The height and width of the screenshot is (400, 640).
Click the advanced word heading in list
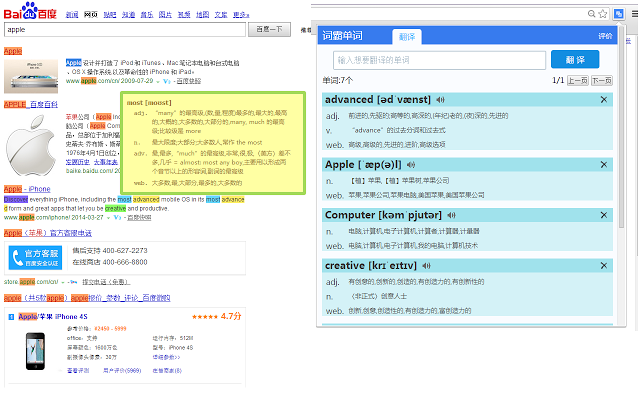(378, 100)
